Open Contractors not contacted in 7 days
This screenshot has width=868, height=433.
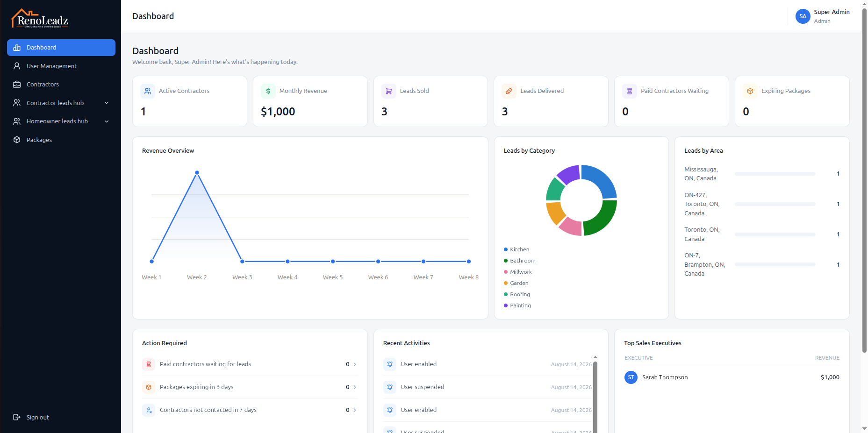(250, 410)
